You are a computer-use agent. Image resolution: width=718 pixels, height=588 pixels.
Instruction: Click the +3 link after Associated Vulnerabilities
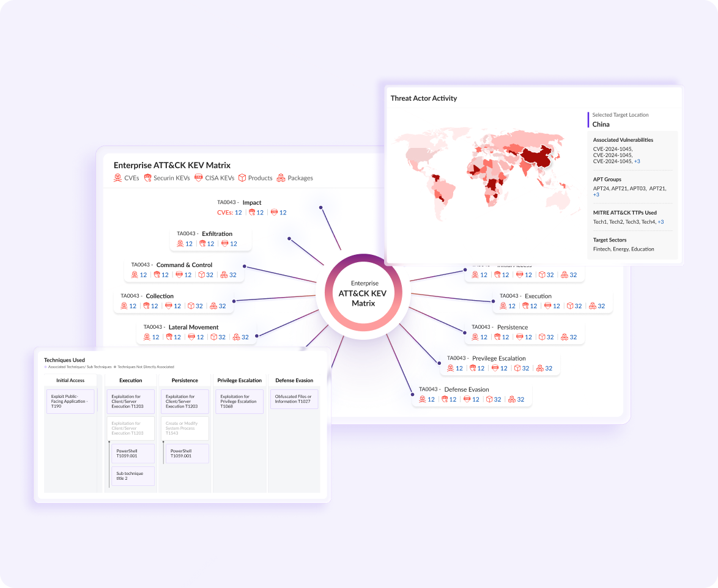pyautogui.click(x=637, y=161)
